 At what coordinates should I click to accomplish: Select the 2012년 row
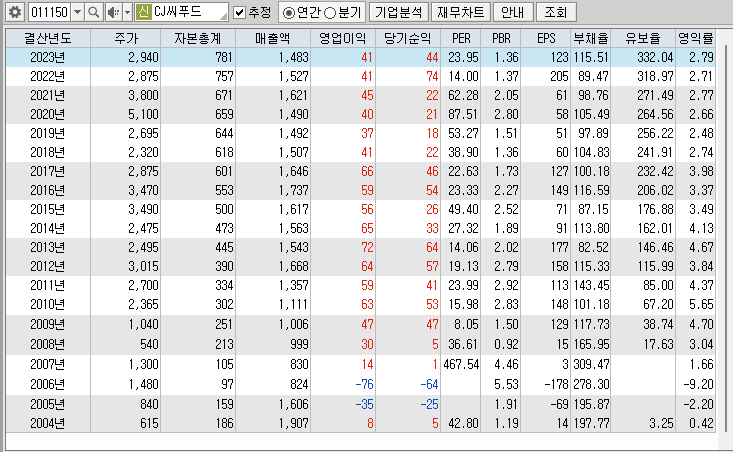coord(360,266)
